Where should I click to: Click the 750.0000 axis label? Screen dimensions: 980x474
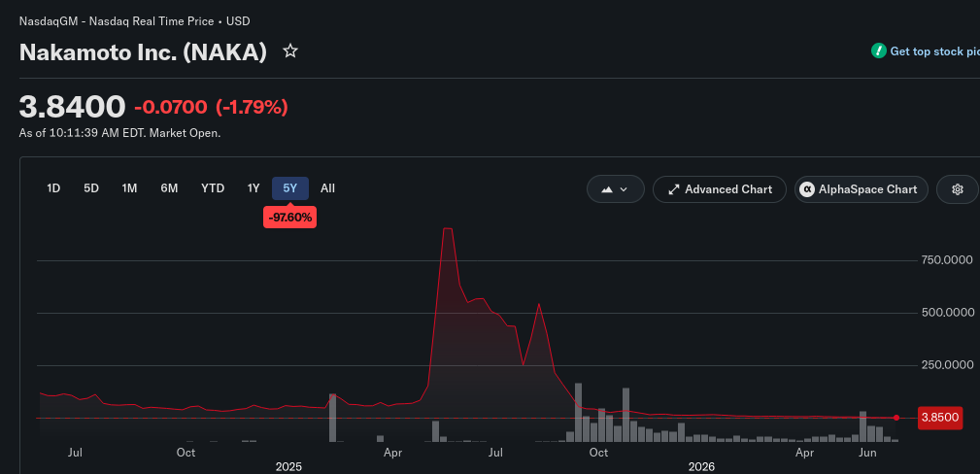(x=948, y=260)
